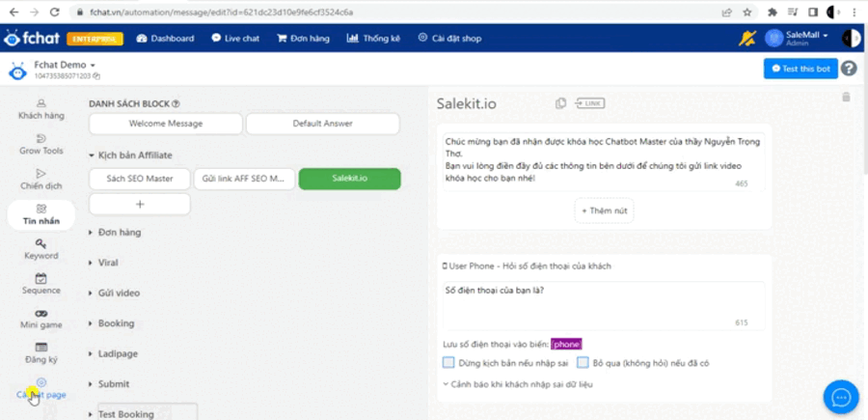Edit the Chúc mừng bạn message text
This screenshot has height=420, width=868.
(604, 161)
